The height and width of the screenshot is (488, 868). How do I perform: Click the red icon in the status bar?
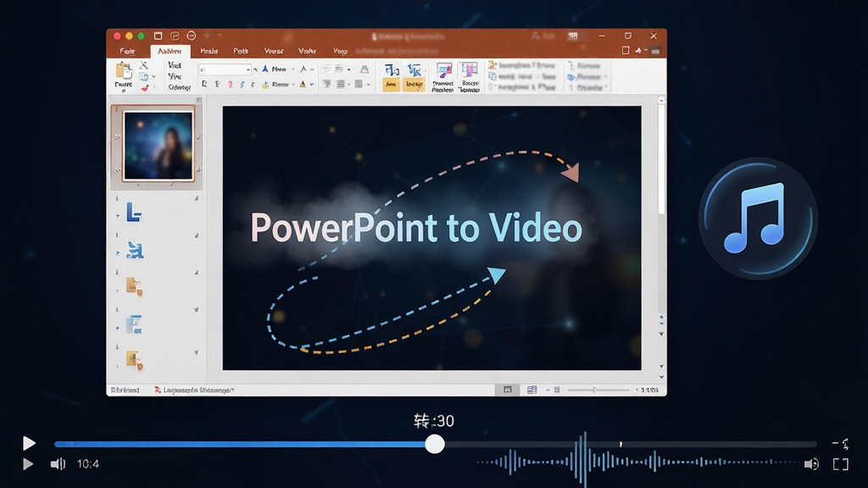(157, 390)
